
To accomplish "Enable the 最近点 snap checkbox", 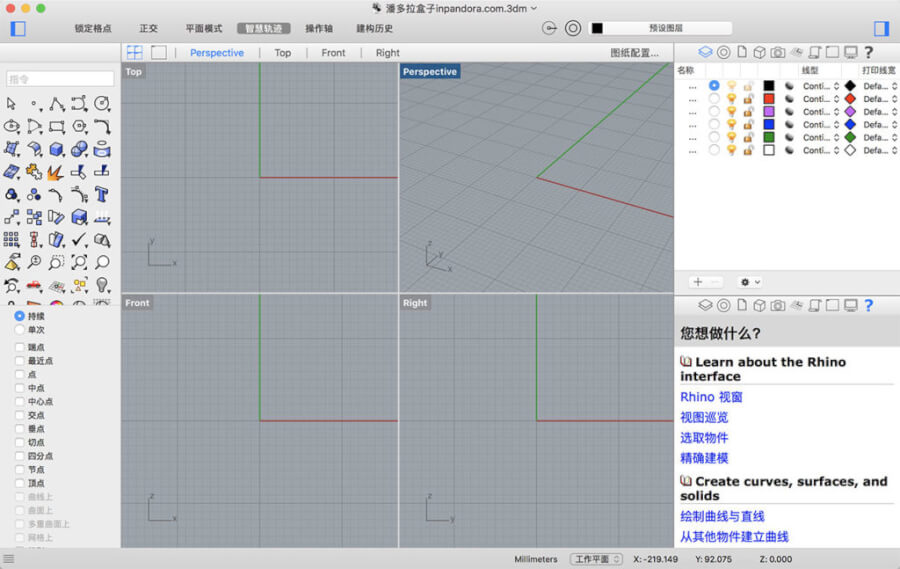I will 20,361.
